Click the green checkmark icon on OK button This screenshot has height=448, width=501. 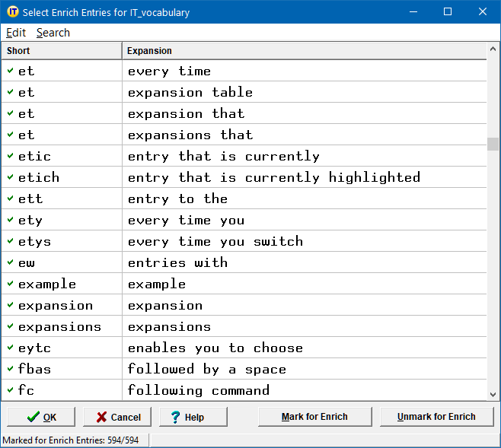[33, 417]
